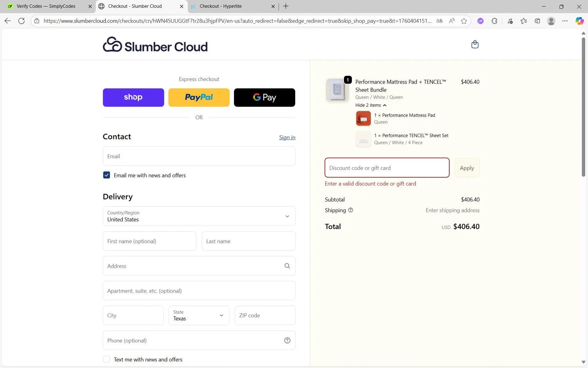Image resolution: width=588 pixels, height=368 pixels.
Task: Click the address search magnifier icon
Action: click(287, 266)
